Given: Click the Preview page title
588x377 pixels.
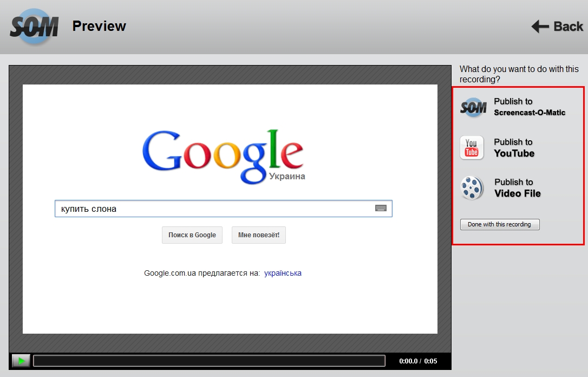Looking at the screenshot, I should coord(99,26).
